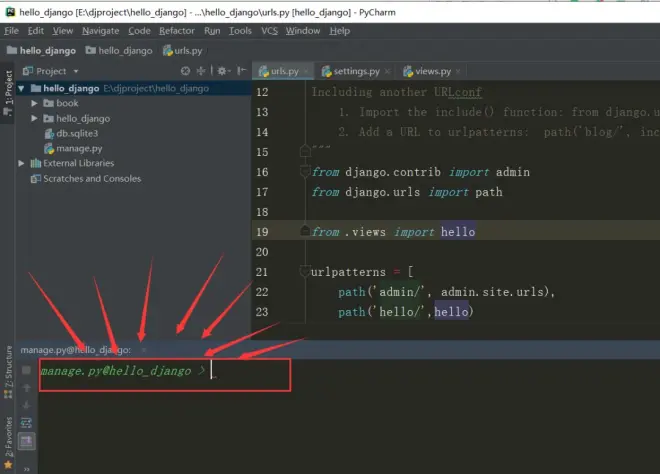The width and height of the screenshot is (660, 474).
Task: Click the up arrow in console toolbar
Action: coord(26,388)
